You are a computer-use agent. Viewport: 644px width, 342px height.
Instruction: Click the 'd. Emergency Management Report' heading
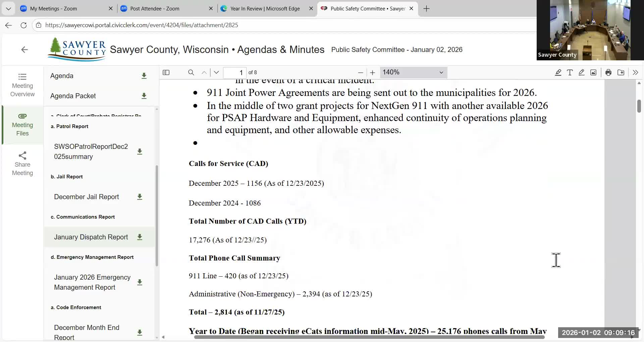coord(92,257)
